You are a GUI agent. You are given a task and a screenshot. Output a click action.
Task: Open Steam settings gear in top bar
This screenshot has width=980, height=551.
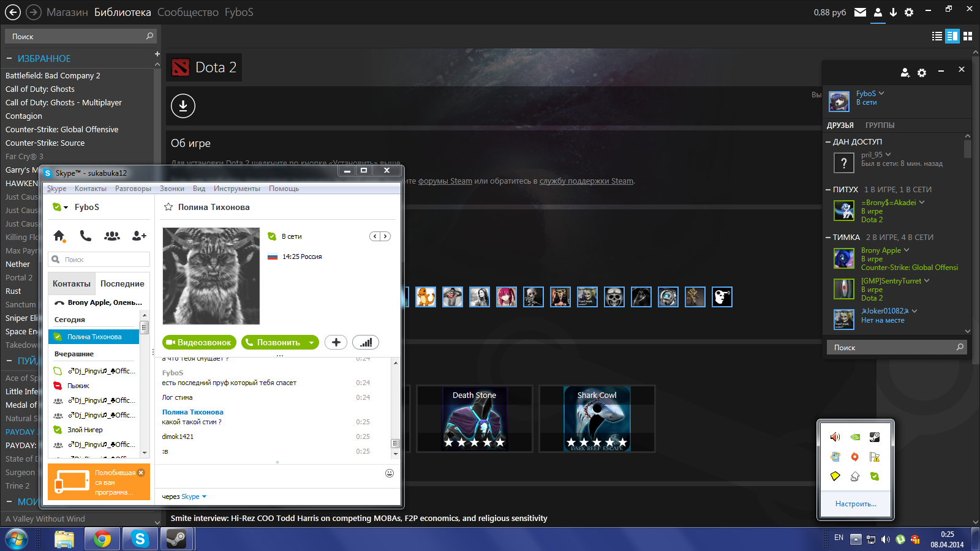[x=909, y=12]
